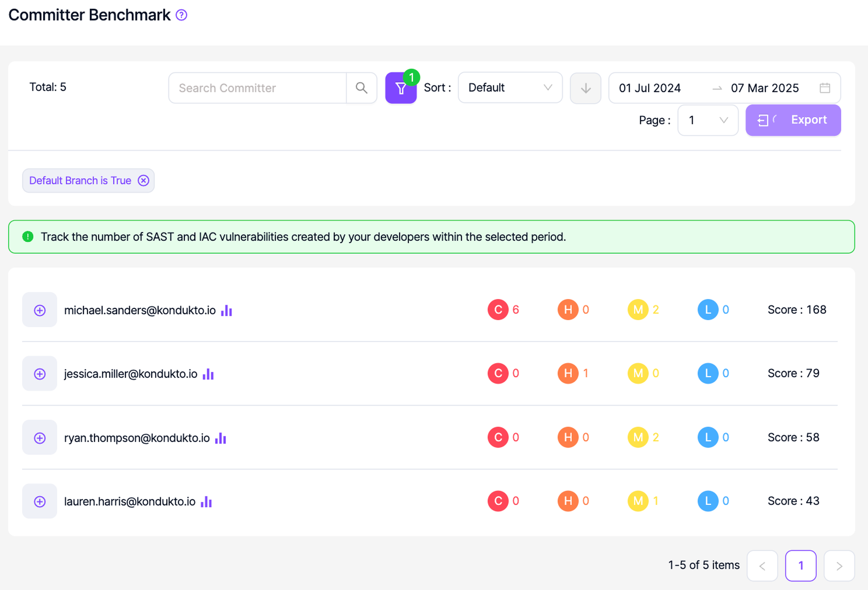The height and width of the screenshot is (590, 868).
Task: Open the Sort Default dropdown
Action: coord(510,88)
